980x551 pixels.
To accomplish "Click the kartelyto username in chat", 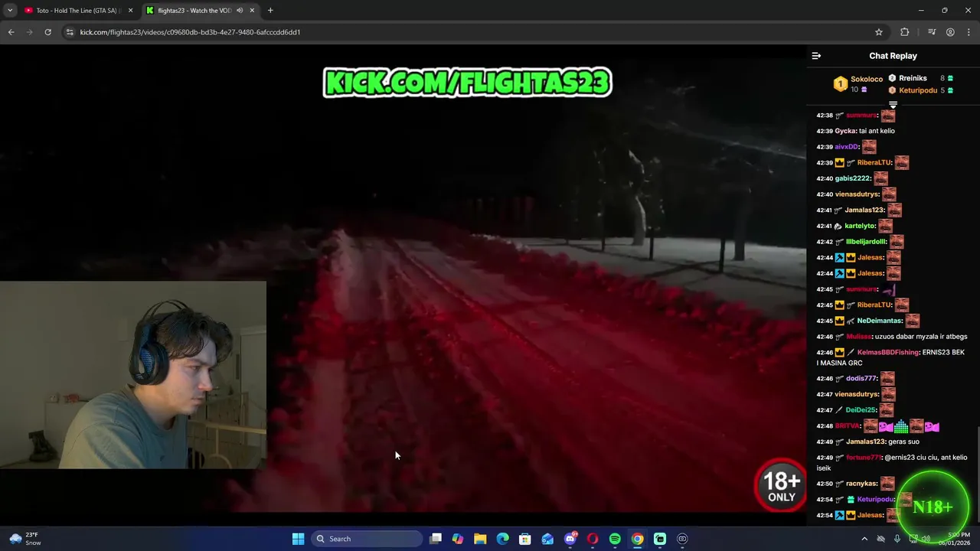I will pyautogui.click(x=860, y=226).
